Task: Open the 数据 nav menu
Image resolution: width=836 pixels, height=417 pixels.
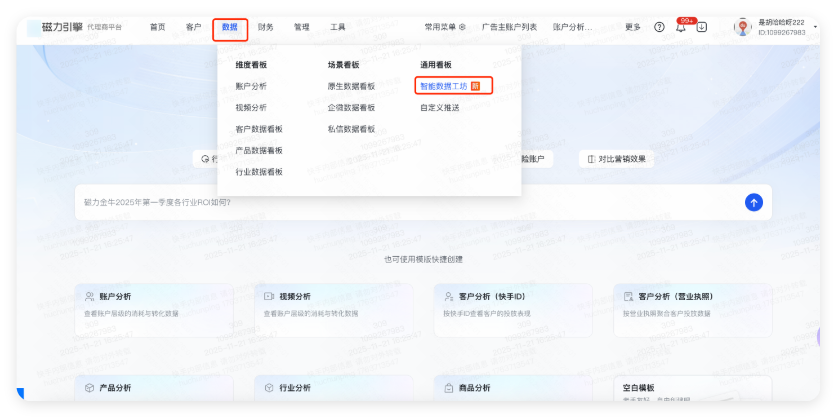Action: (x=230, y=27)
